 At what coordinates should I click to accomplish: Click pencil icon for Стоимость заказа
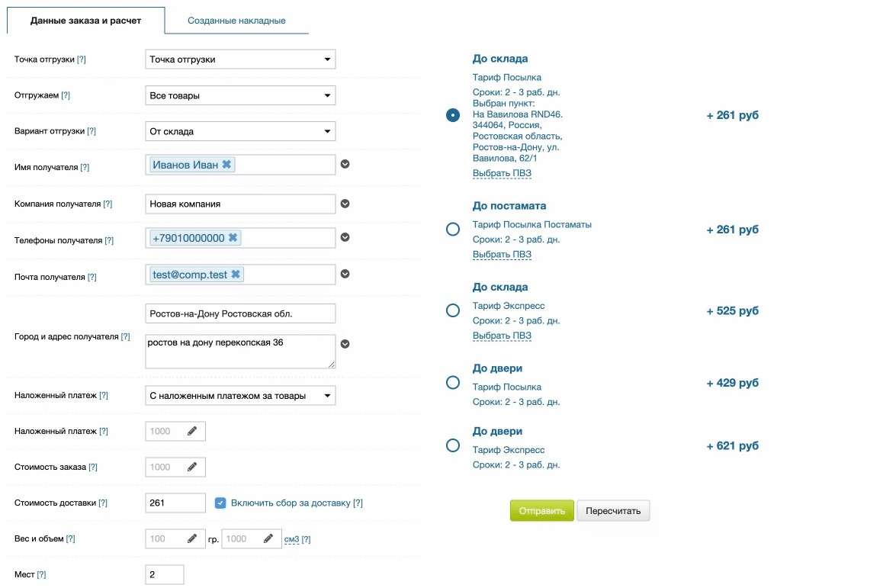click(192, 467)
